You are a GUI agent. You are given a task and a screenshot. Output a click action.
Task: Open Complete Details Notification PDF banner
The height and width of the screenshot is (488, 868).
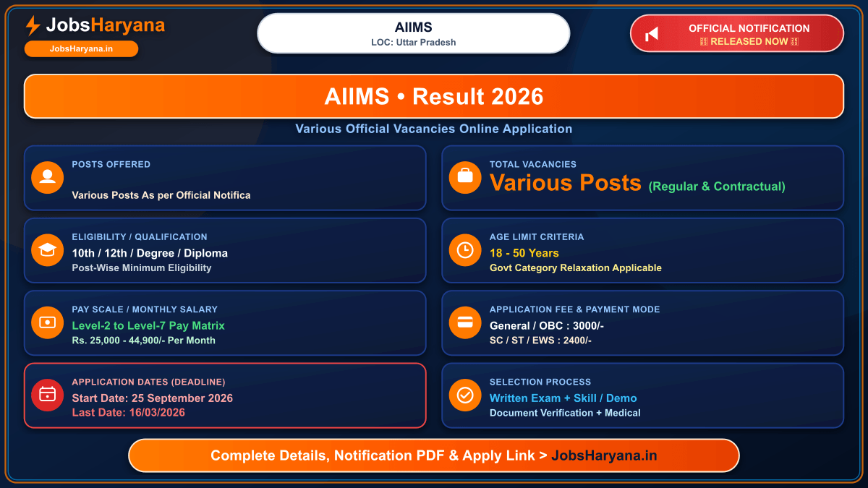tap(434, 455)
